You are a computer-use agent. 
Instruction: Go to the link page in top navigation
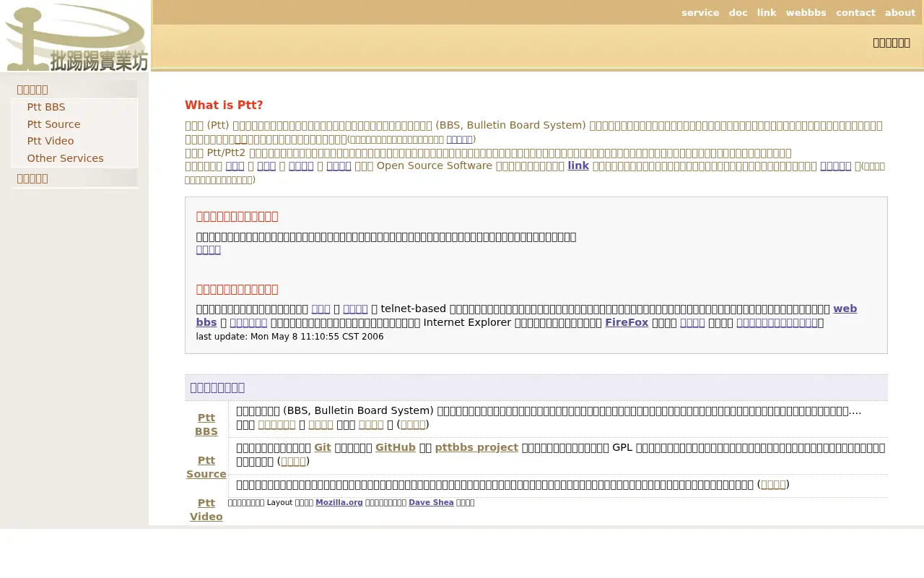click(x=767, y=12)
